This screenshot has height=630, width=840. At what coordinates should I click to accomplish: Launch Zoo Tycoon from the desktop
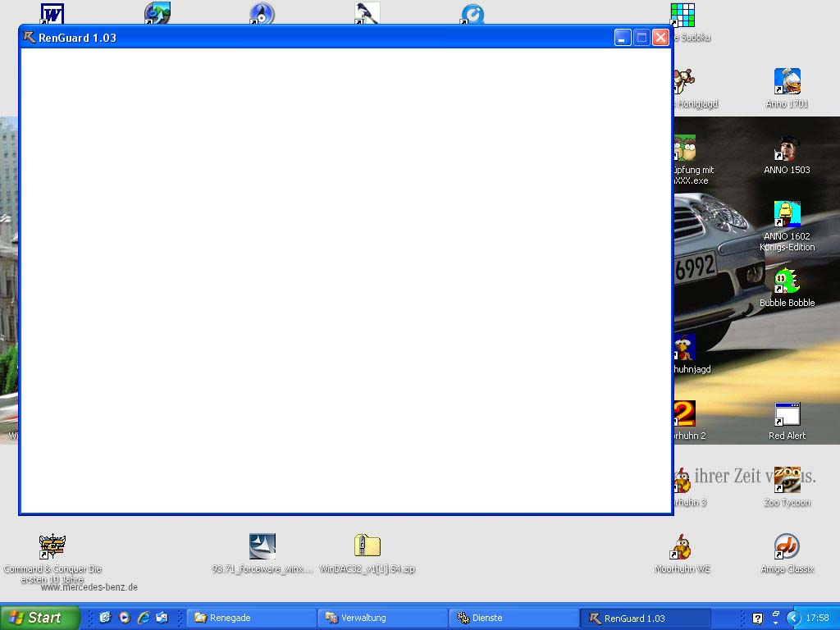787,482
